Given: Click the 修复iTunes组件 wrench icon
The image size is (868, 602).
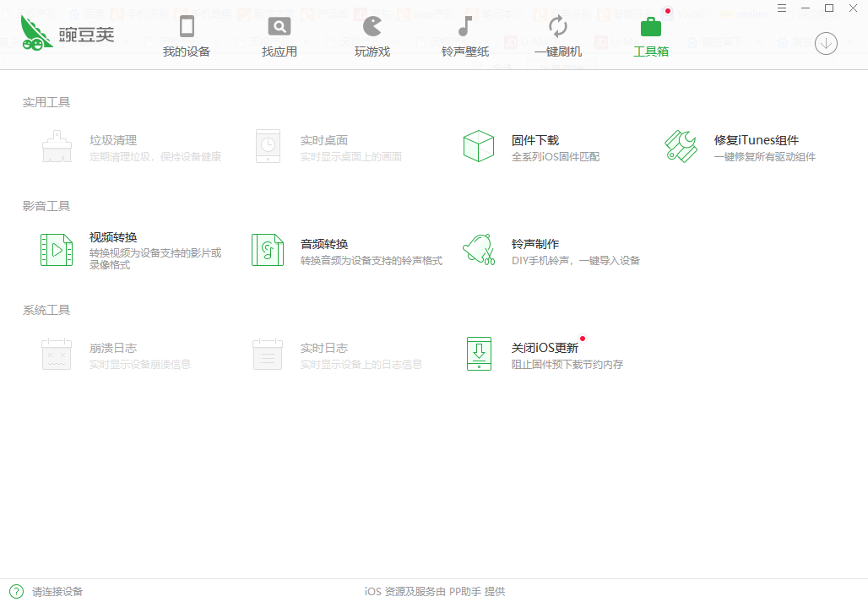Looking at the screenshot, I should pos(681,146).
